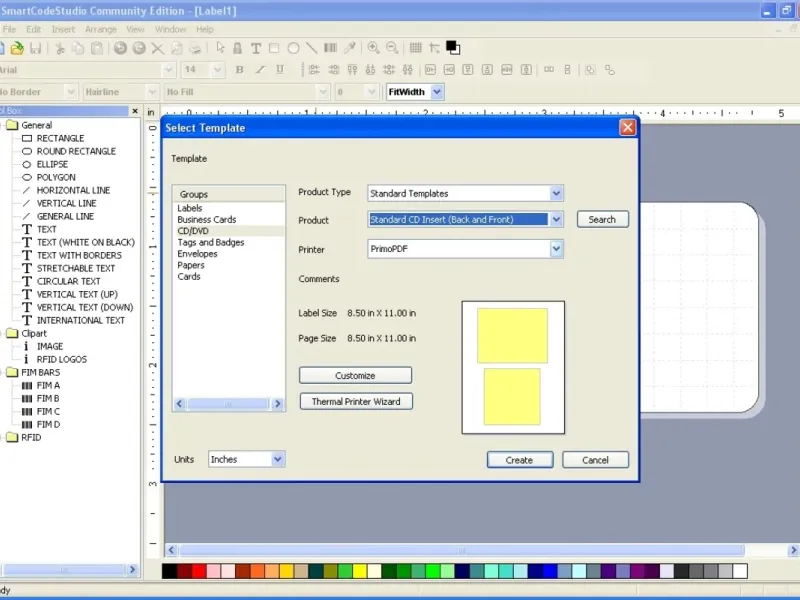This screenshot has width=800, height=600.
Task: Toggle Underline formatting button
Action: coord(280,70)
